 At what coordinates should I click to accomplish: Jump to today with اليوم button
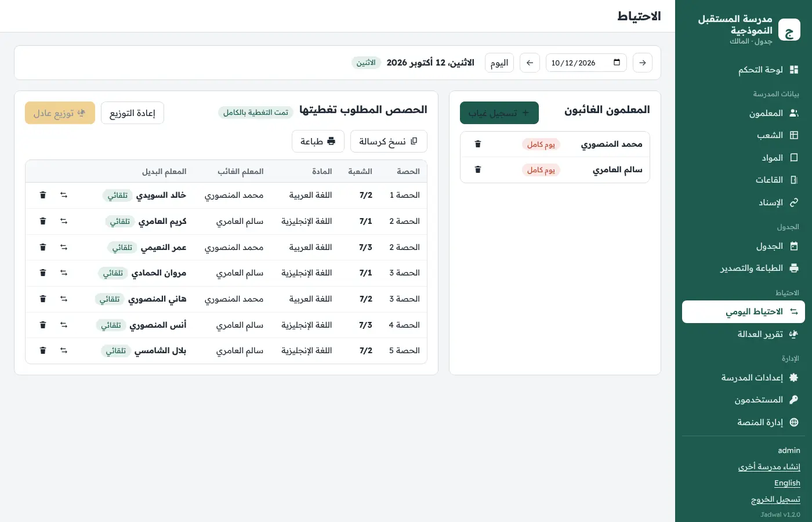[x=499, y=63]
